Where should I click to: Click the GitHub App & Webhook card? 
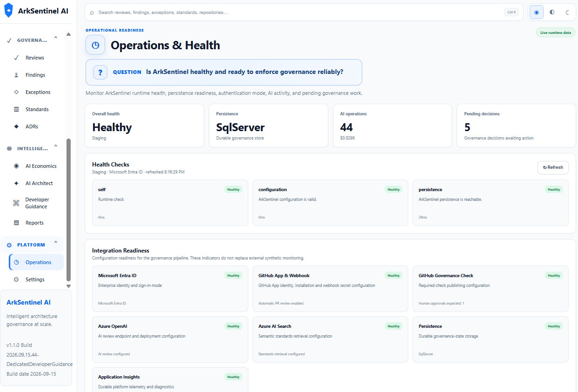click(330, 289)
